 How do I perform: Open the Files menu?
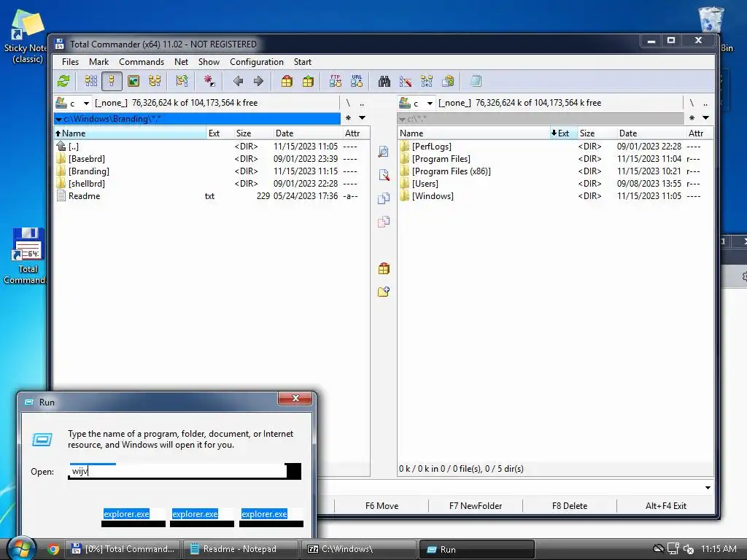(x=70, y=62)
